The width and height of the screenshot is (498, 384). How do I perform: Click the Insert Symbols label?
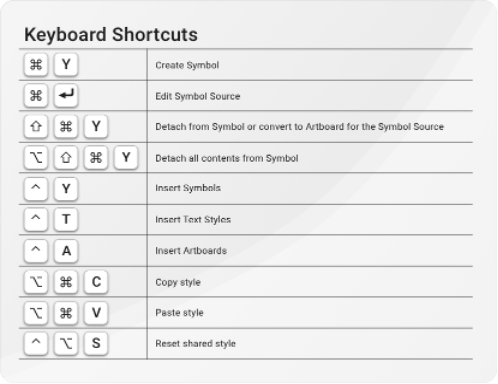tap(188, 188)
